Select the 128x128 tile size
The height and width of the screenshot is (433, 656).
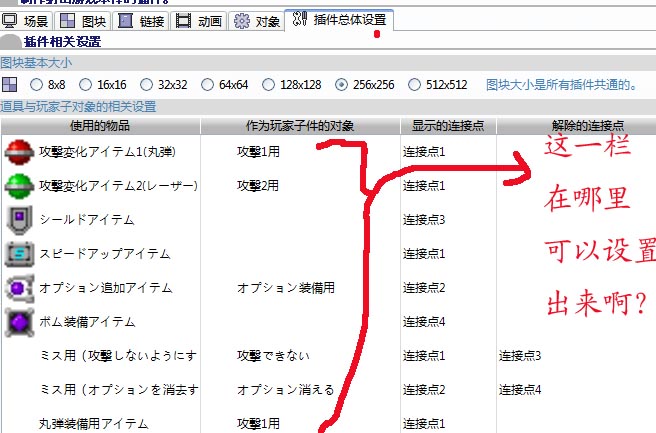click(x=292, y=85)
